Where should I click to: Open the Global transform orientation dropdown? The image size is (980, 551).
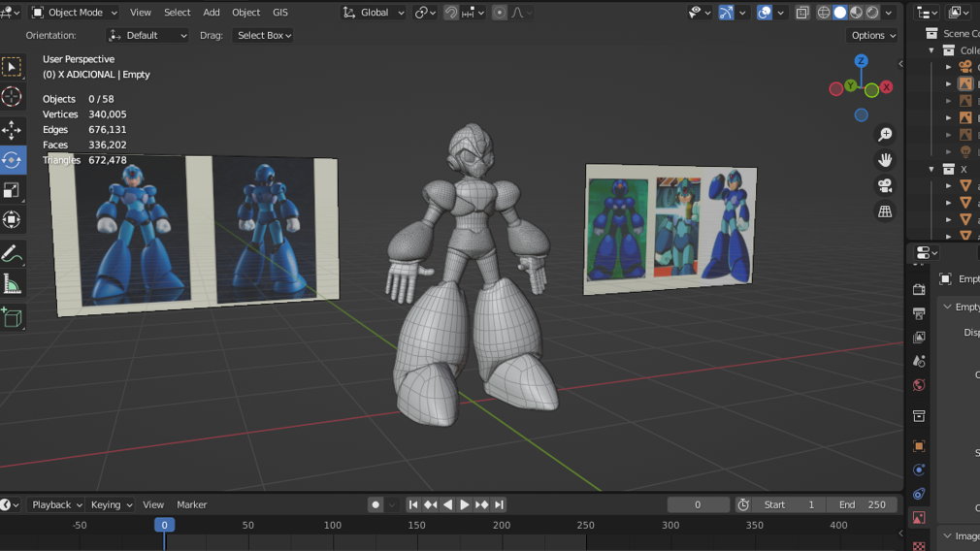(x=375, y=13)
